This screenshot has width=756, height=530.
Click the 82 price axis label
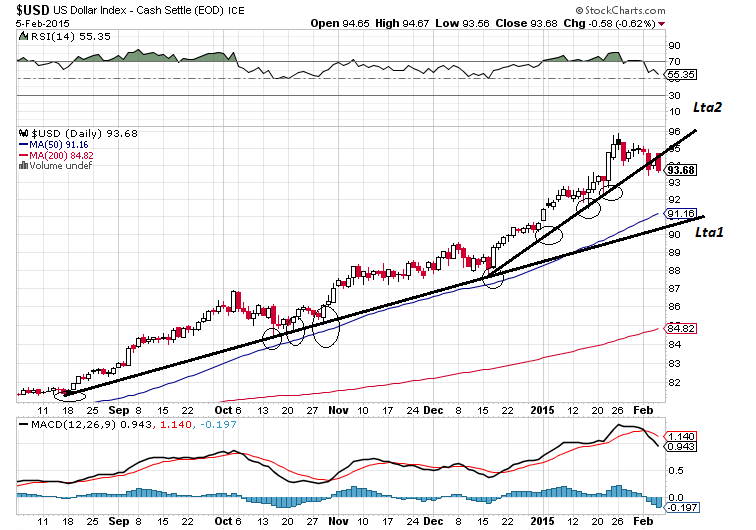click(x=674, y=382)
